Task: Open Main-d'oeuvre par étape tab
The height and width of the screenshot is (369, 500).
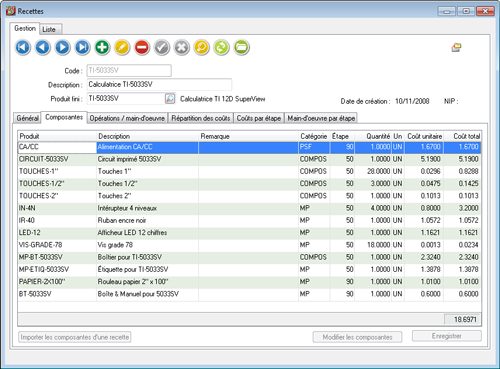Action: 321,118
